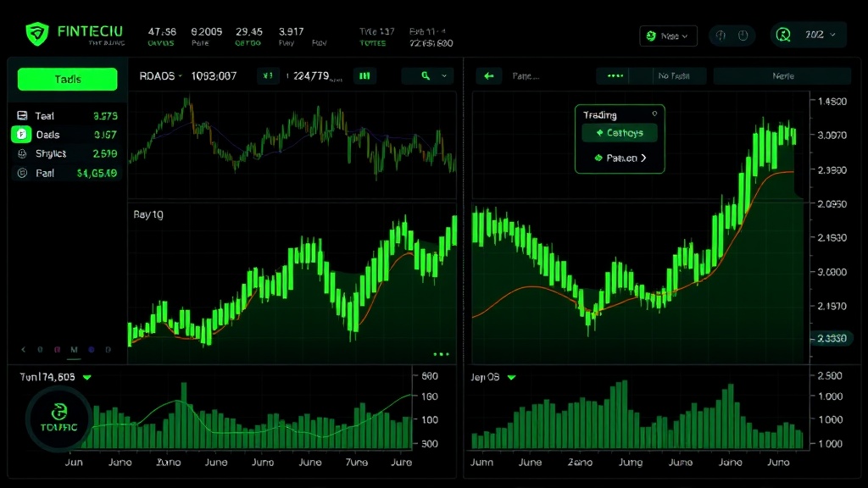Click the 1093;007 value in toolbar

click(x=214, y=75)
